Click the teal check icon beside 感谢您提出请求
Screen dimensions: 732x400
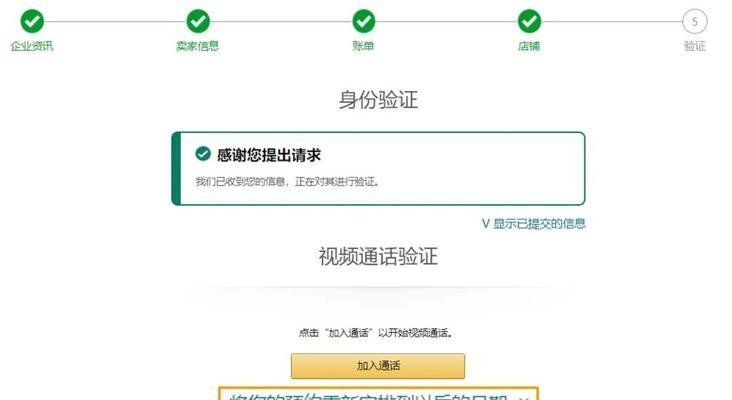[x=203, y=154]
